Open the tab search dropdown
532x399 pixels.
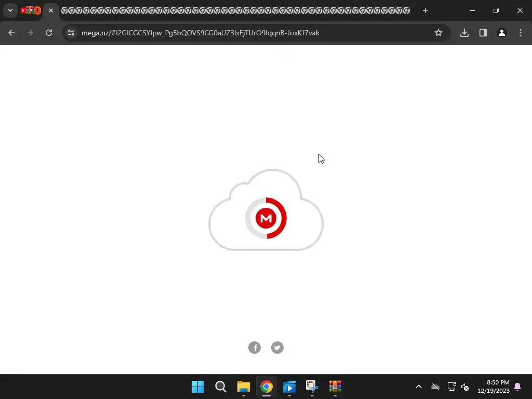10,10
